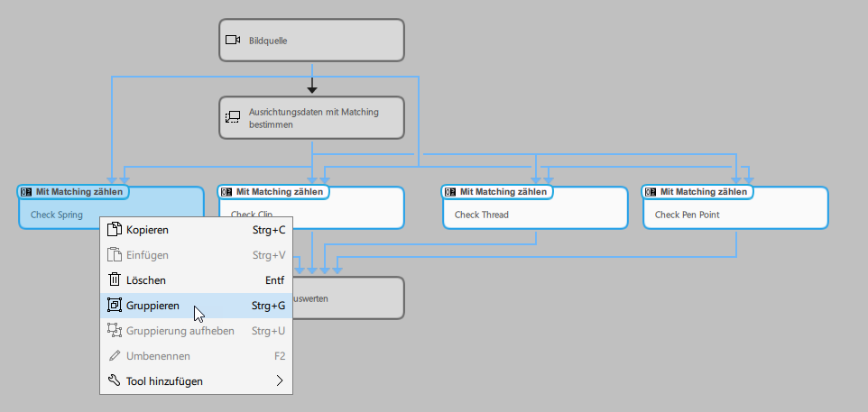Choose Kopieren from the context menu

[148, 230]
